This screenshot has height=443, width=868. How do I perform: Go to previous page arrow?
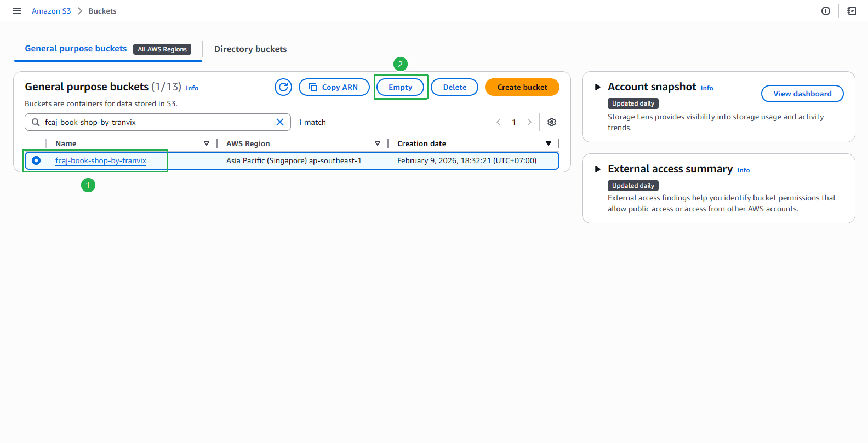point(499,122)
